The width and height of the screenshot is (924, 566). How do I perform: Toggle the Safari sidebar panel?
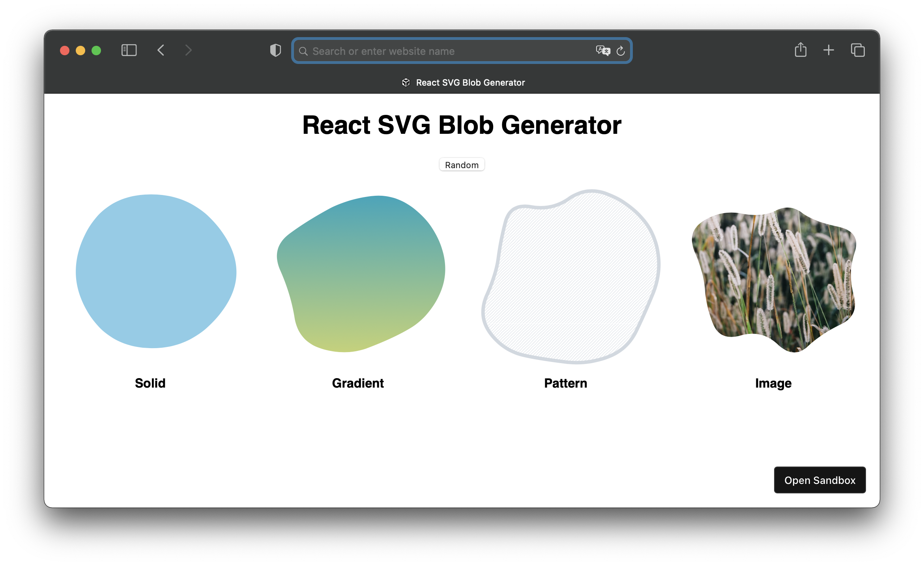(129, 51)
